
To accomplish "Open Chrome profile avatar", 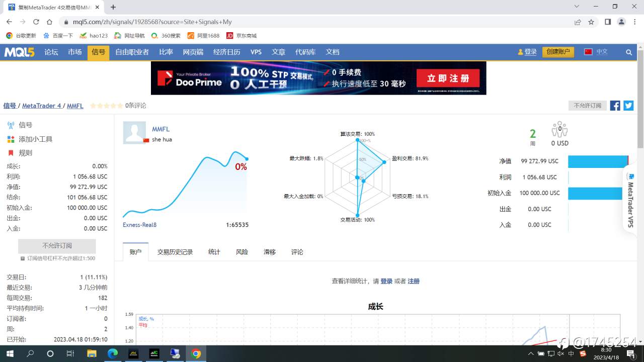I will (621, 22).
